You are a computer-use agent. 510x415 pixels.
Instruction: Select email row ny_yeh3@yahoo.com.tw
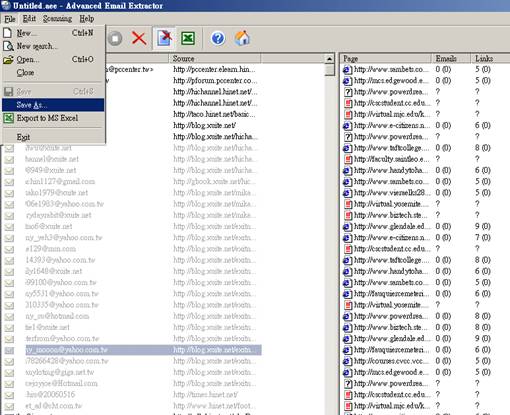(64, 237)
